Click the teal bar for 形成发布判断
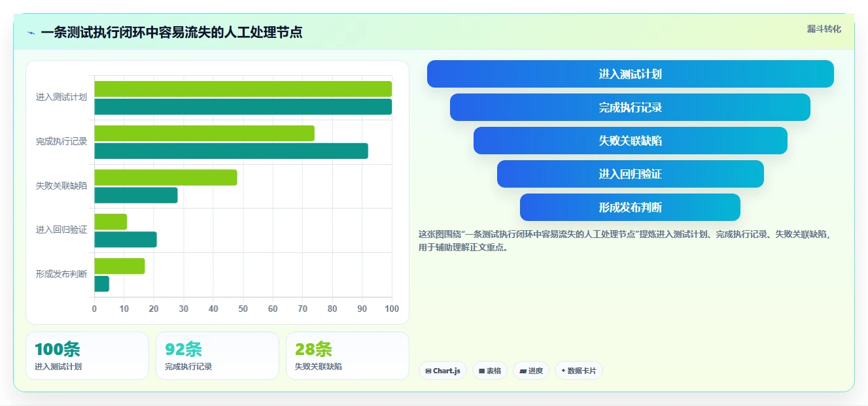868x406 pixels. 102,284
